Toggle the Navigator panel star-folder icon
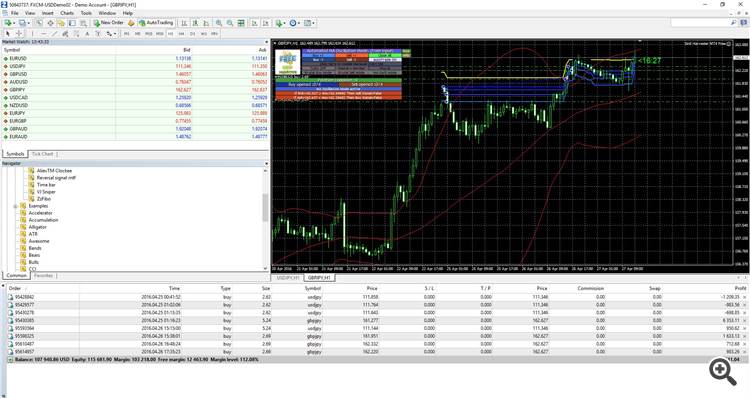This screenshot has height=398, width=750. pyautogui.click(x=61, y=23)
